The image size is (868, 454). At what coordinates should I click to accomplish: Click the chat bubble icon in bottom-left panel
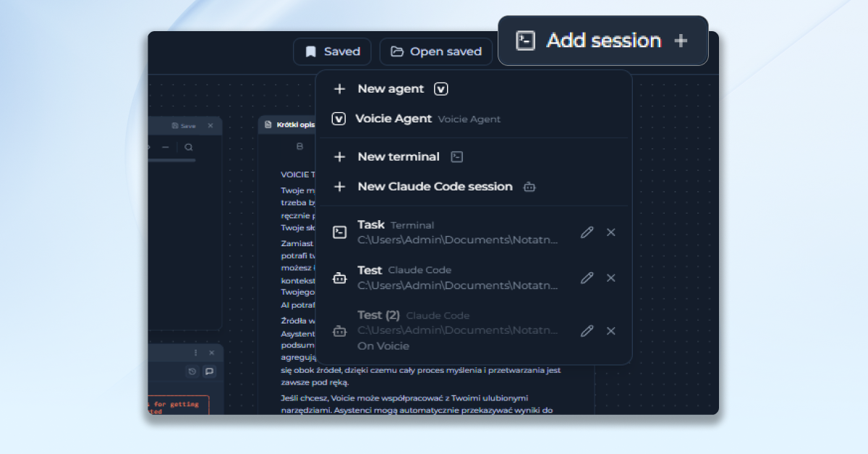tap(210, 371)
